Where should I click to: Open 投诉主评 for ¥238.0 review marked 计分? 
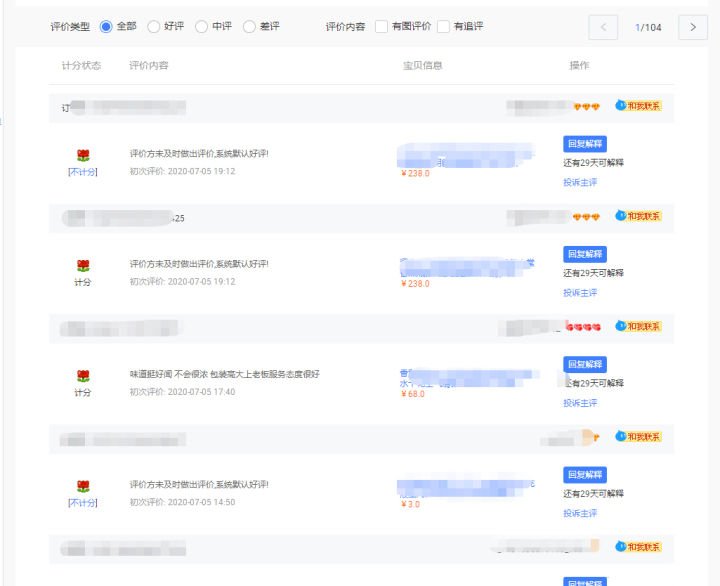point(580,293)
